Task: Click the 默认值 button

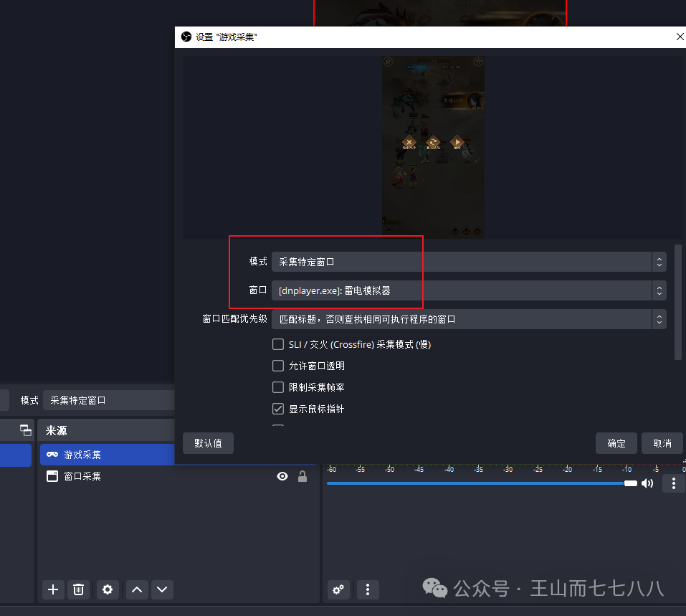Action: (208, 443)
